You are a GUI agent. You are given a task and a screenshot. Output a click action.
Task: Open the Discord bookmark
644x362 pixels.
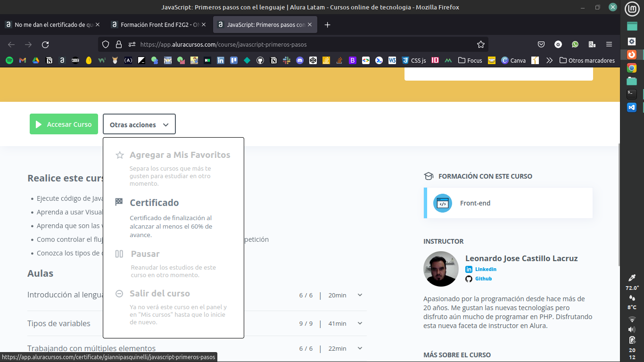(x=299, y=60)
